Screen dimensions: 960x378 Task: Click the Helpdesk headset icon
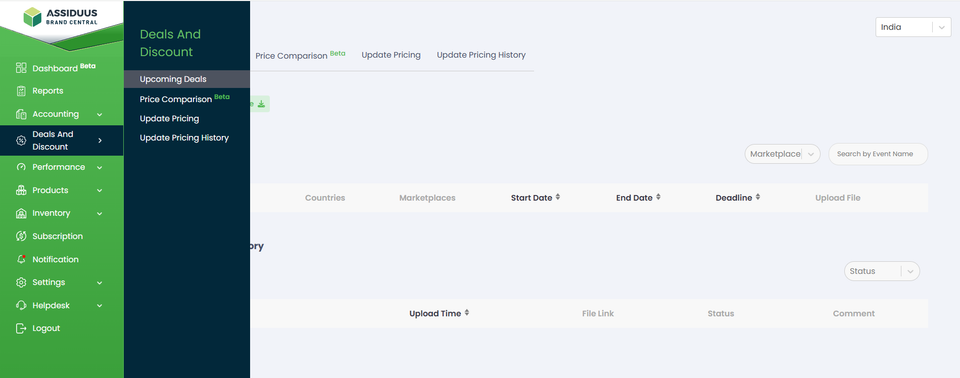(x=21, y=305)
